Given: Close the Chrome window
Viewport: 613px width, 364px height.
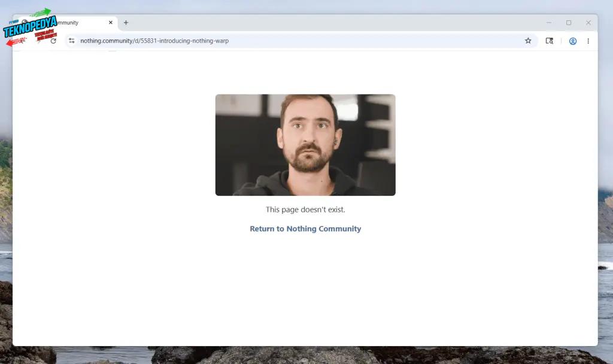Looking at the screenshot, I should tap(588, 23).
